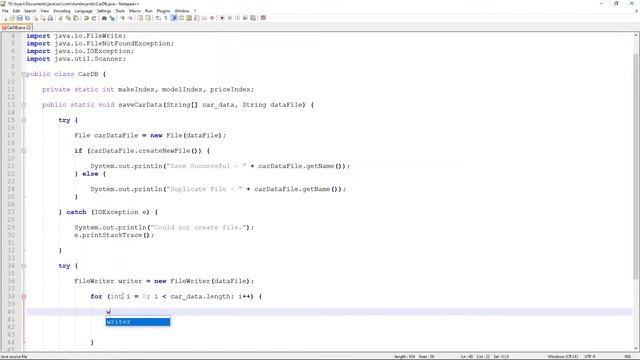Viewport: 640px width, 360px height.
Task: Open the Run menu
Action: click(149, 11)
